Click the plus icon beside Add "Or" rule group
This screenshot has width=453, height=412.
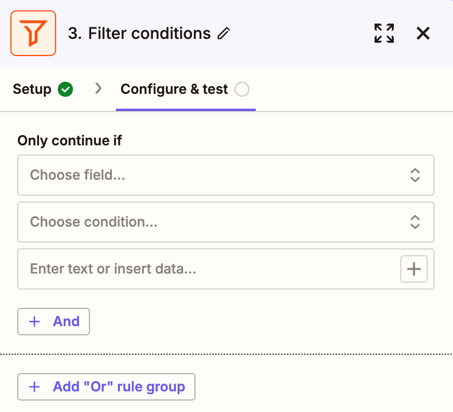tap(34, 387)
